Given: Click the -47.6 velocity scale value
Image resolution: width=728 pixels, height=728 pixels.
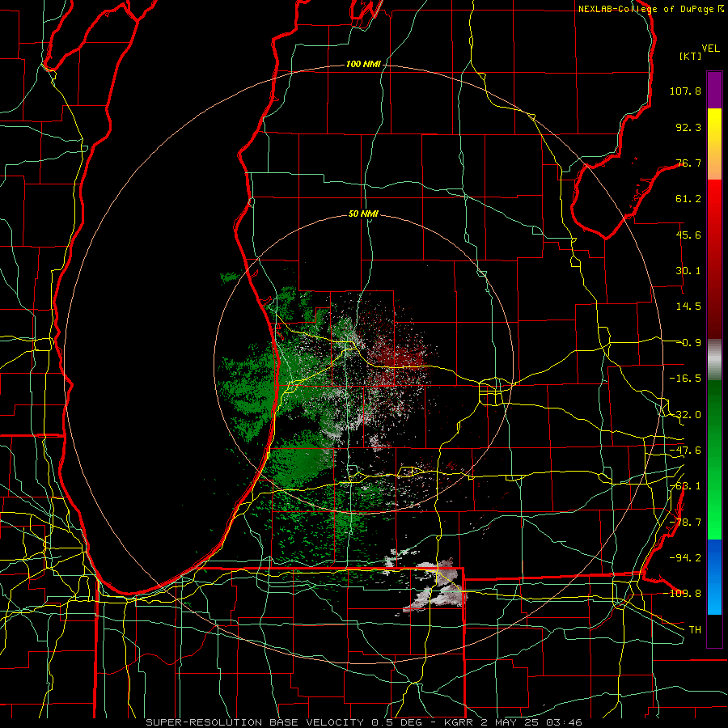Looking at the screenshot, I should click(x=685, y=451).
